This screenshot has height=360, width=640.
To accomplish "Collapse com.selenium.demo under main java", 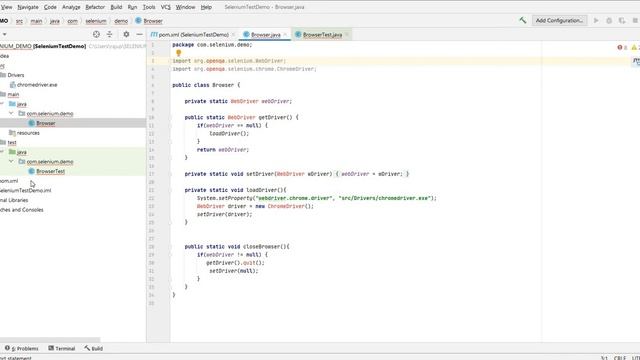I will pyautogui.click(x=11, y=113).
